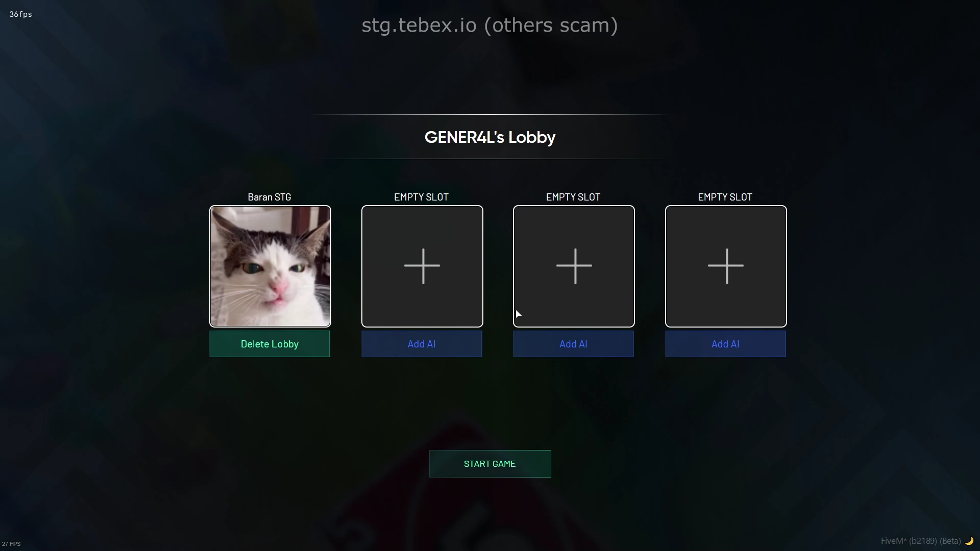
Task: Delete the lobby with Delete Lobby button
Action: point(269,344)
